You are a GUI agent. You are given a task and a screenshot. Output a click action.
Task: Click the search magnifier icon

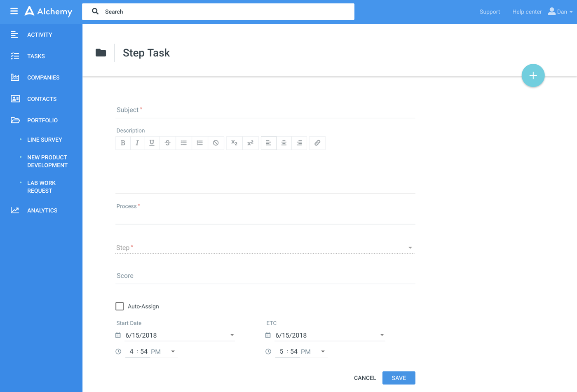pyautogui.click(x=95, y=12)
